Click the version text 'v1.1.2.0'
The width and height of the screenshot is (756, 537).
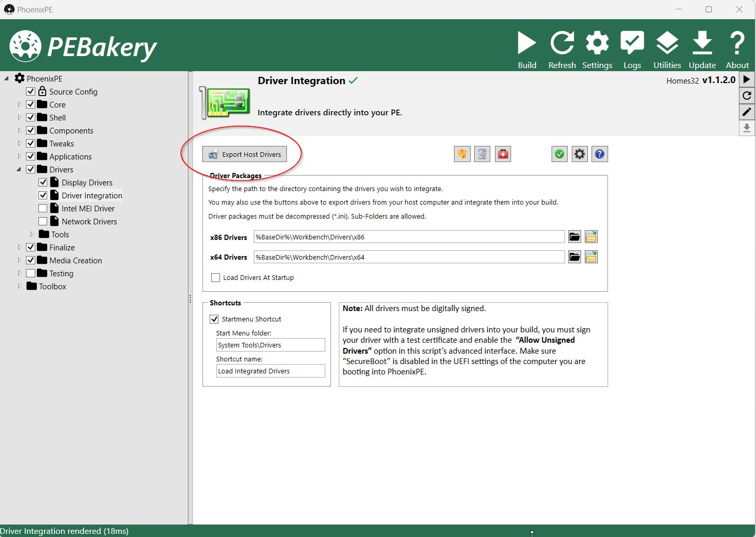pyautogui.click(x=719, y=80)
